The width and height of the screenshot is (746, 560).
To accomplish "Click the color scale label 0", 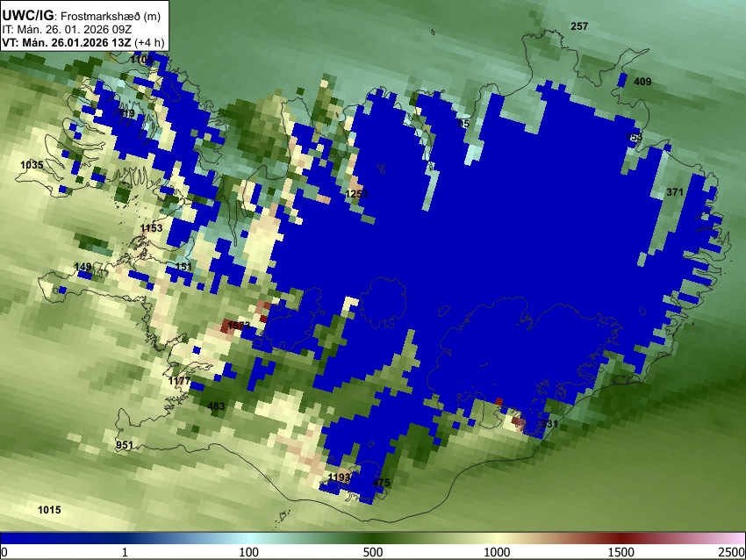I will [x=4, y=552].
